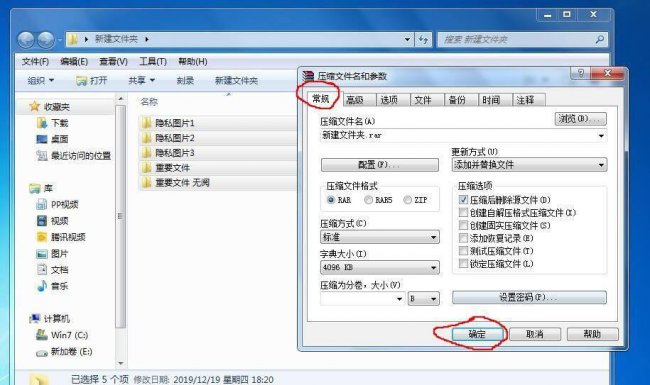
Task: Click the 重要文件 无闻 folder icon
Action: coord(146,182)
